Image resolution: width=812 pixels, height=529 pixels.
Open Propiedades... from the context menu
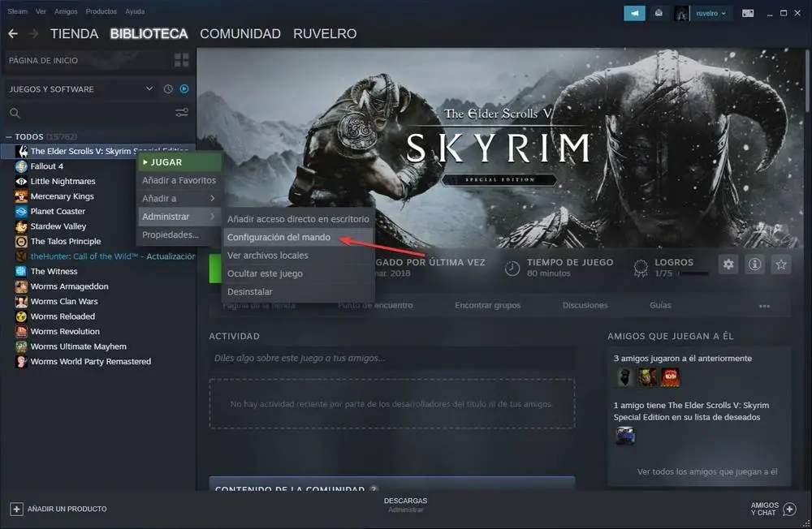(x=179, y=234)
